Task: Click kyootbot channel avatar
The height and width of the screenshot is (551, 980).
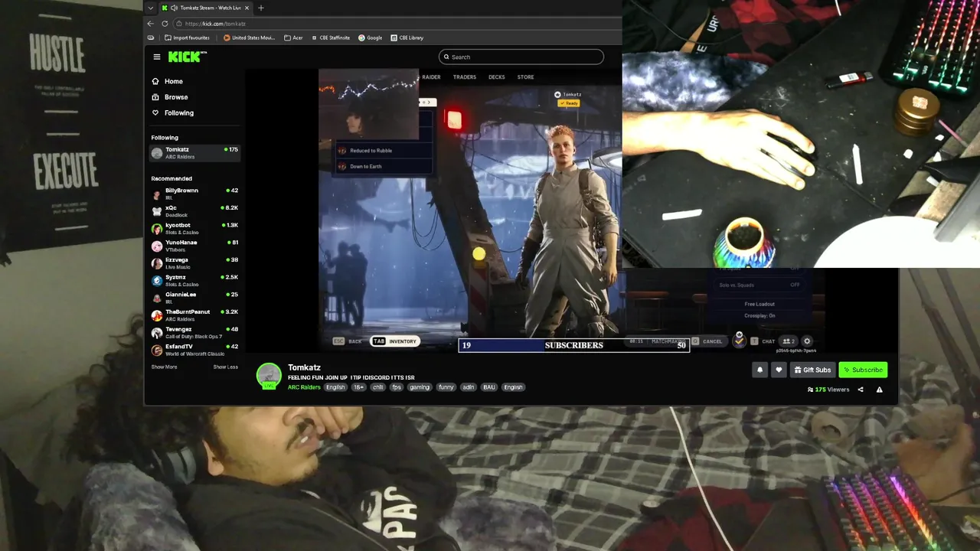Action: (x=157, y=229)
